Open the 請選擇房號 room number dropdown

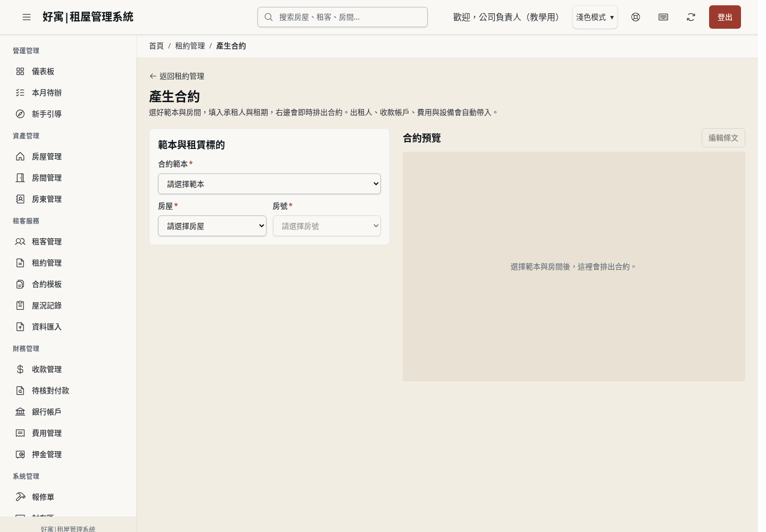(327, 226)
